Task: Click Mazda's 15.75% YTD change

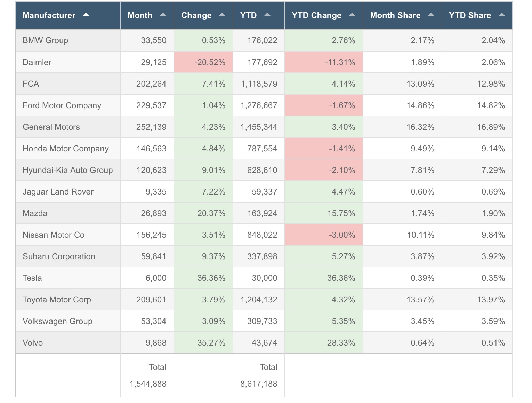Action: (341, 213)
